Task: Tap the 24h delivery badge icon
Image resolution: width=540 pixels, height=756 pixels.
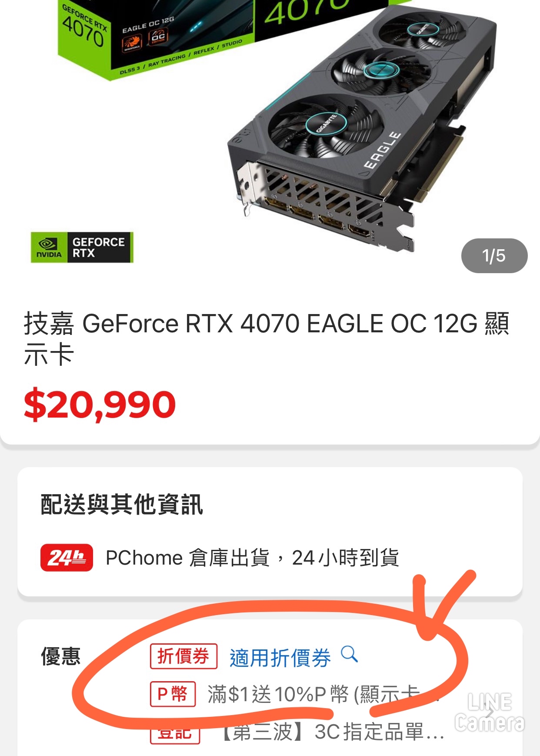Action: coord(67,557)
